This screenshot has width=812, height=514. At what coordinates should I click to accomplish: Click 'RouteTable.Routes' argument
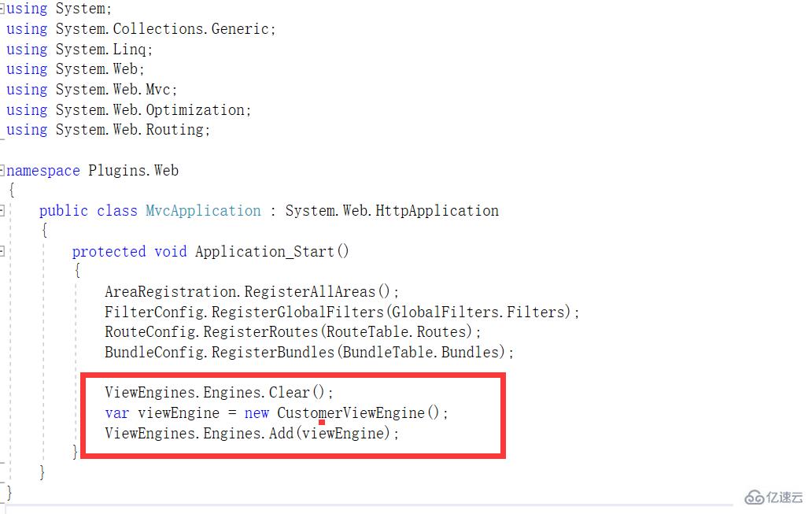coord(395,331)
